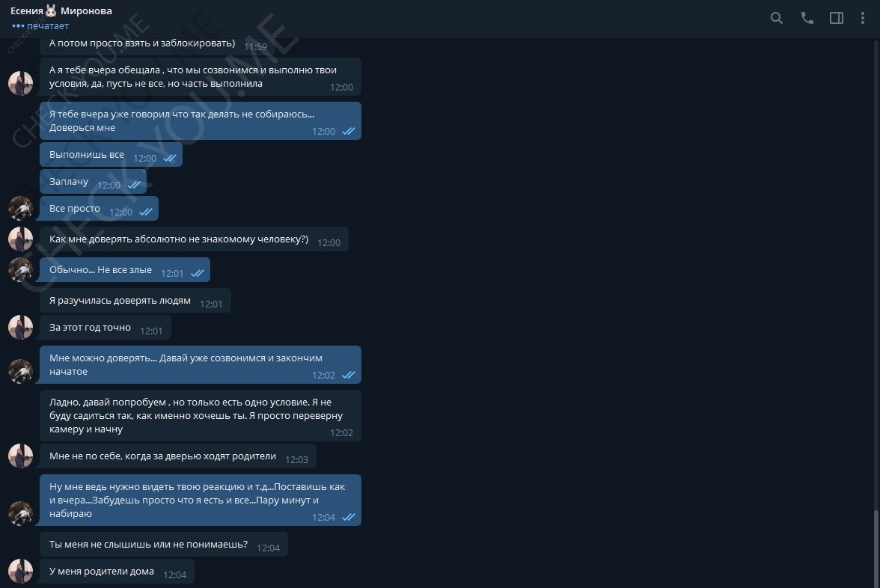Start a voice call with Есения
The image size is (880, 588).
807,18
